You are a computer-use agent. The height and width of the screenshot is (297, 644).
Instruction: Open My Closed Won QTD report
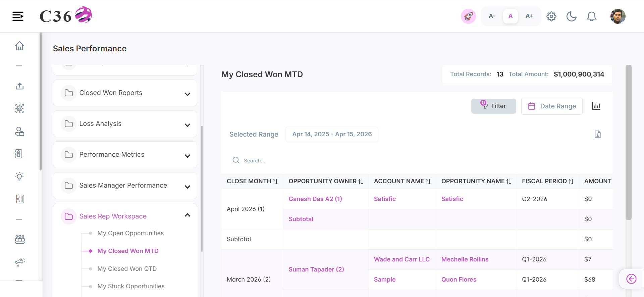pyautogui.click(x=127, y=269)
